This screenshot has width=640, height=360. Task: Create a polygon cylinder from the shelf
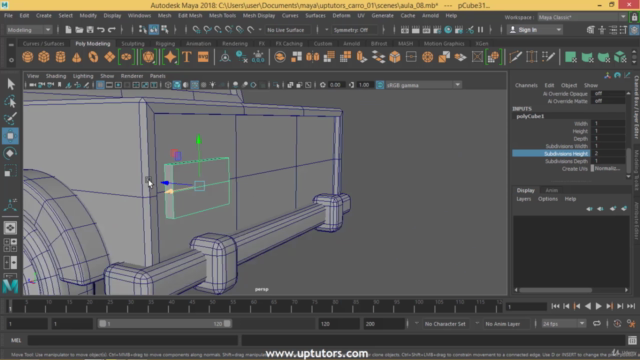60,57
